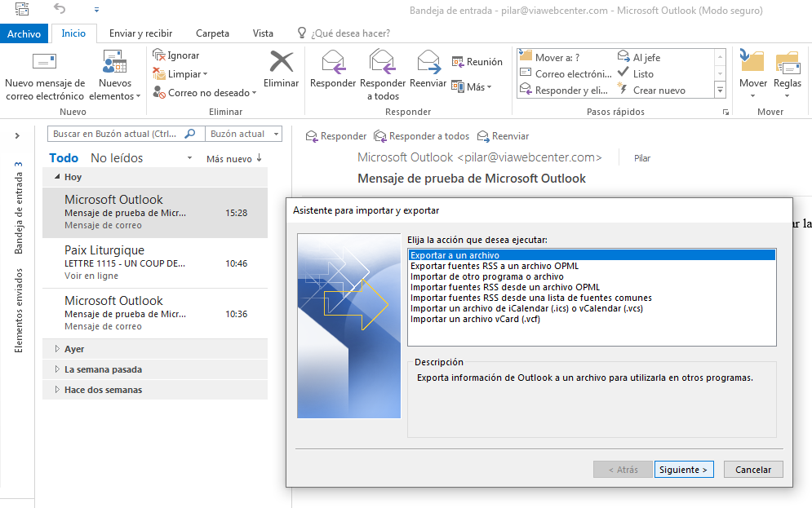This screenshot has width=812, height=508.
Task: Expand the Pasos rápidos gallery list
Action: click(720, 90)
